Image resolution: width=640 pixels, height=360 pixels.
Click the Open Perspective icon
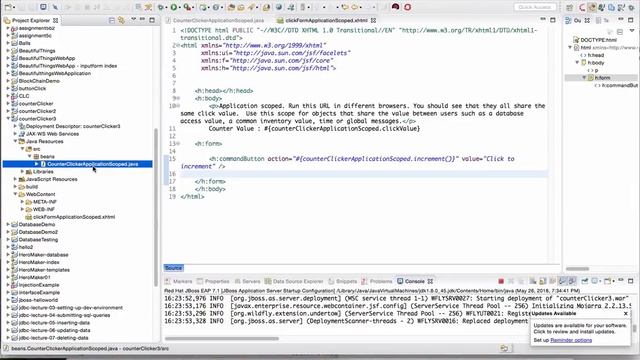coord(570,7)
